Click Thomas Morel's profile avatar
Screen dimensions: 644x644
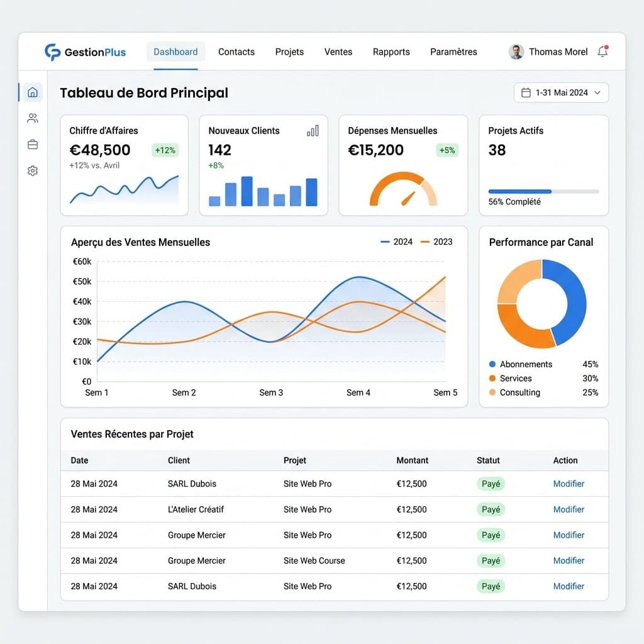pyautogui.click(x=516, y=52)
